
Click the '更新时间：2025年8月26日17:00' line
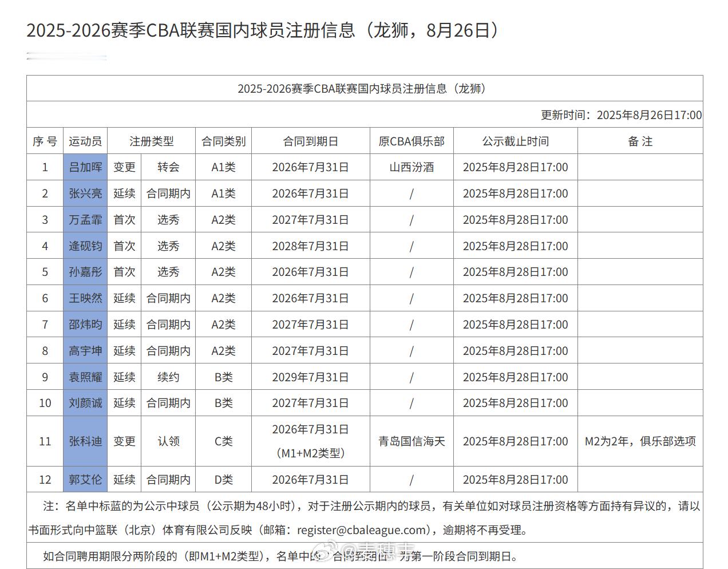(622, 115)
